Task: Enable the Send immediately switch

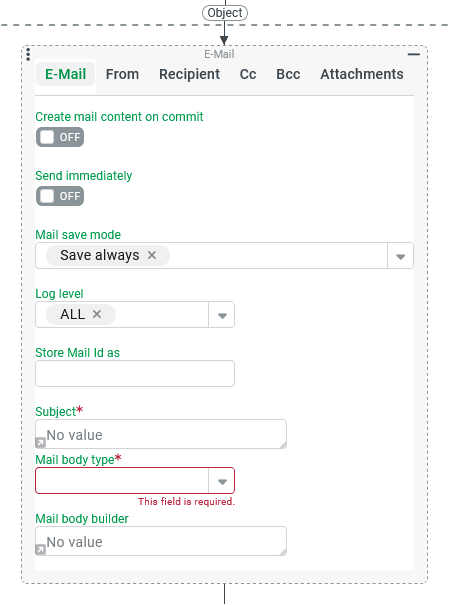Action: point(60,196)
